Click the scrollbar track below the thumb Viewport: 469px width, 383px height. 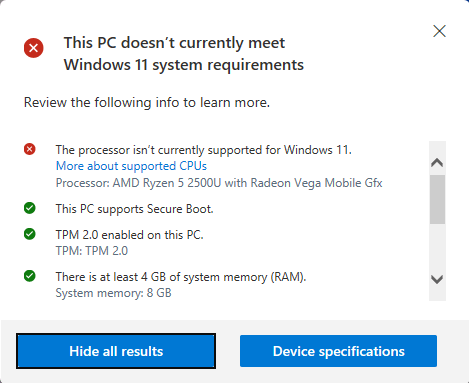(437, 247)
